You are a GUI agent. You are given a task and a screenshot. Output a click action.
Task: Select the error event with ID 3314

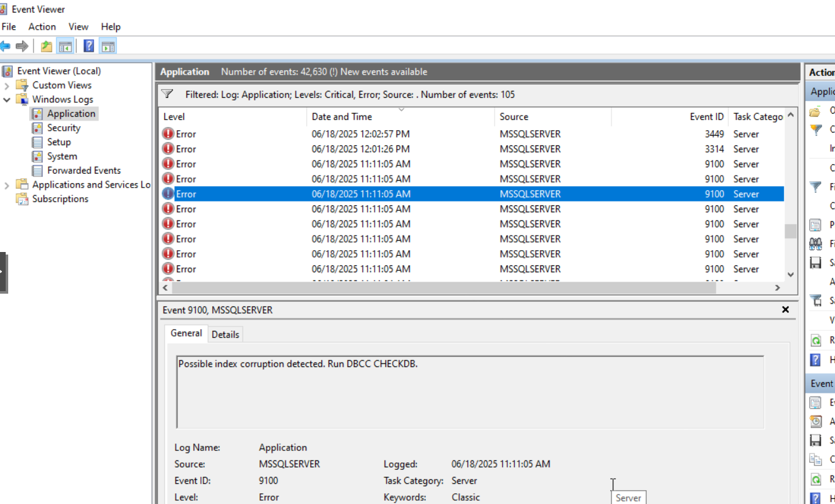point(471,149)
